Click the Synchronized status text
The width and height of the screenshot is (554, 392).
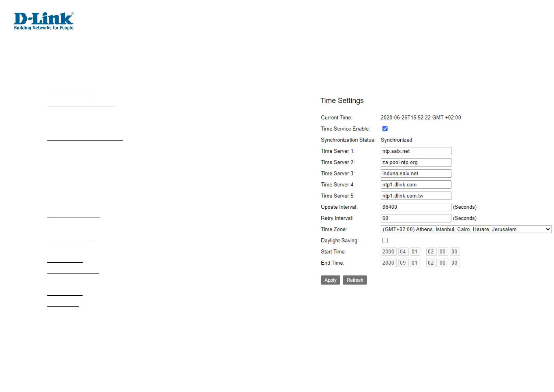point(396,140)
